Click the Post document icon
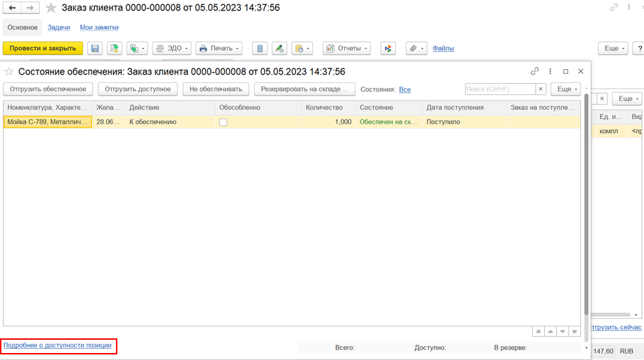This screenshot has height=360, width=644. tap(114, 48)
